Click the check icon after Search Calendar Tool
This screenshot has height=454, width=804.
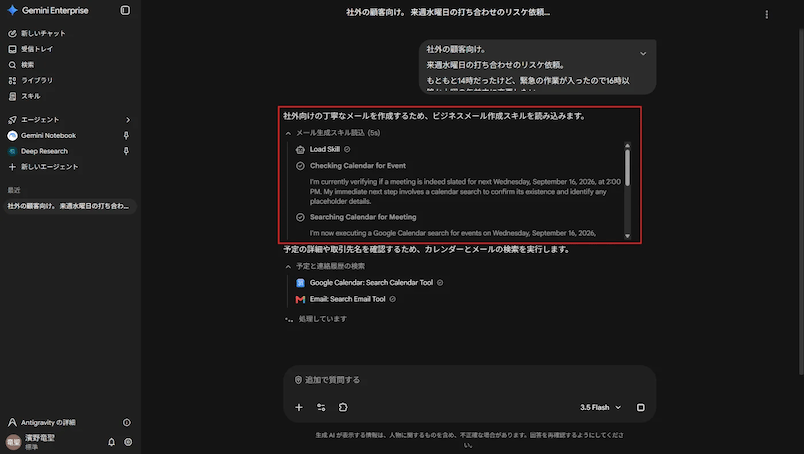[440, 283]
